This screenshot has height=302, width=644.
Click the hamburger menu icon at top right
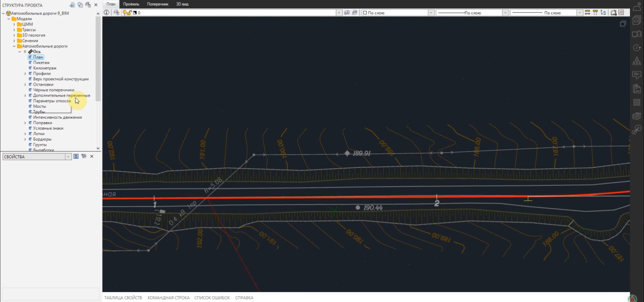pos(639,4)
